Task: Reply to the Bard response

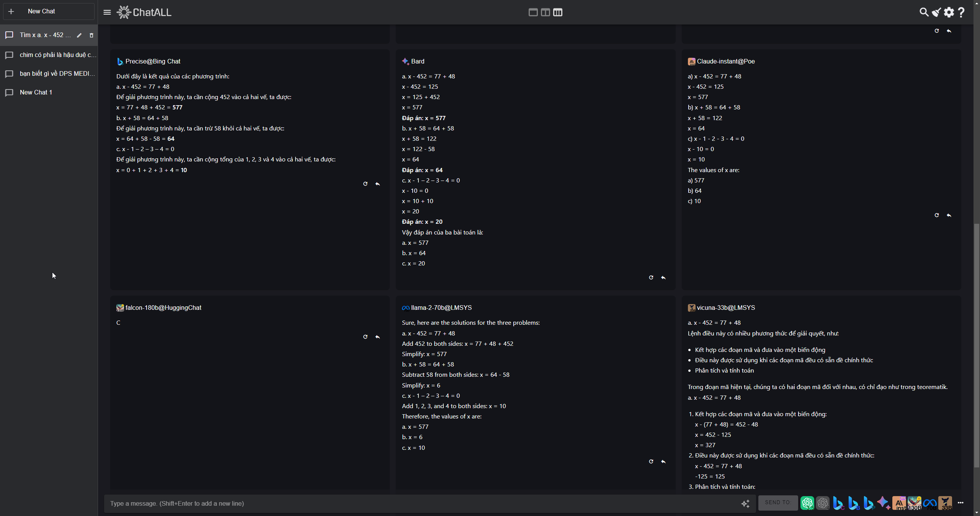Action: coord(663,277)
